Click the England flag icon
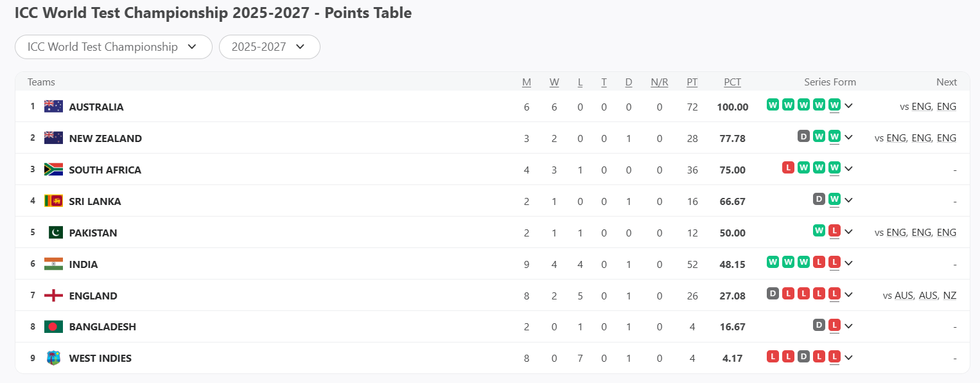Screen dimensions: 980x383 pyautogui.click(x=53, y=296)
